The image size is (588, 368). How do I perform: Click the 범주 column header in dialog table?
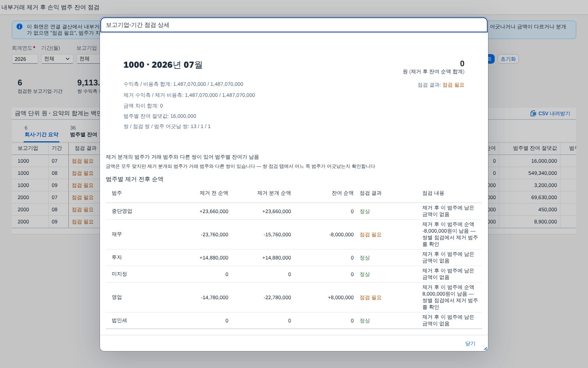117,193
